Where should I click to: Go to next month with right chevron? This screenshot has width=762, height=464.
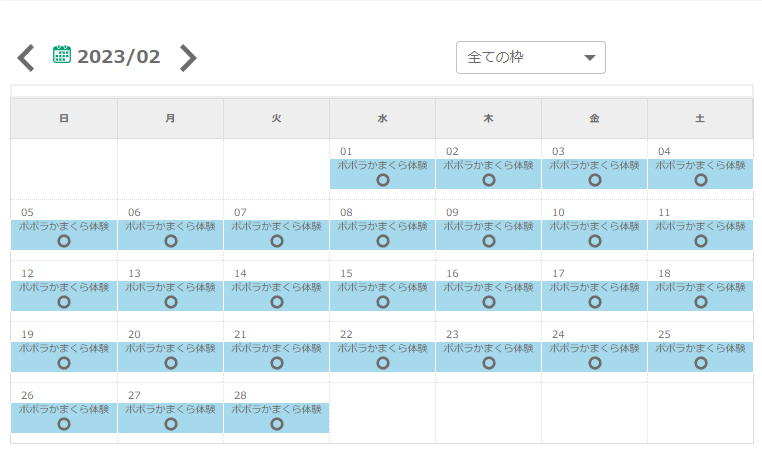[187, 58]
